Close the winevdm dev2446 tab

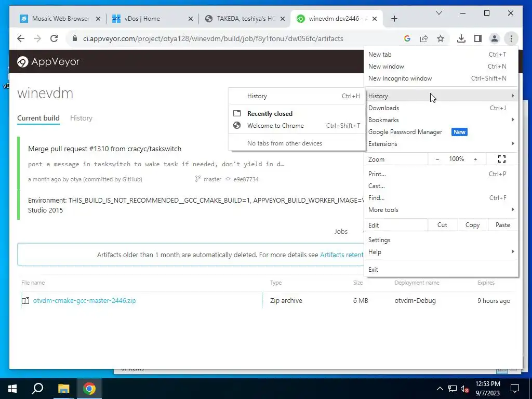coord(374,19)
